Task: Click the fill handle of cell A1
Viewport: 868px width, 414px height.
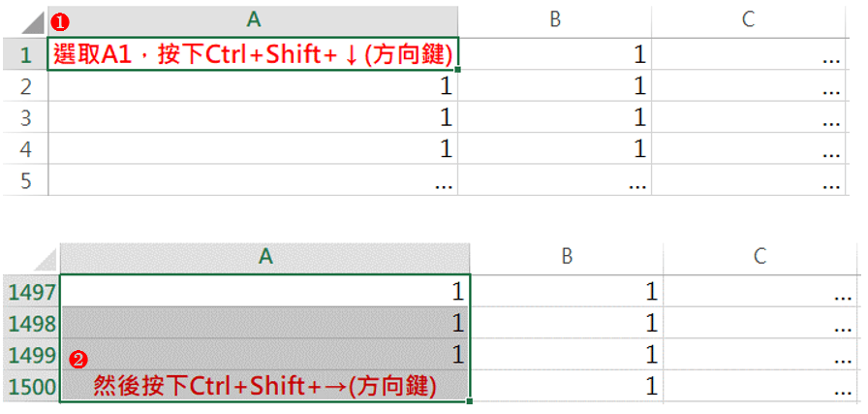Action: [x=458, y=69]
